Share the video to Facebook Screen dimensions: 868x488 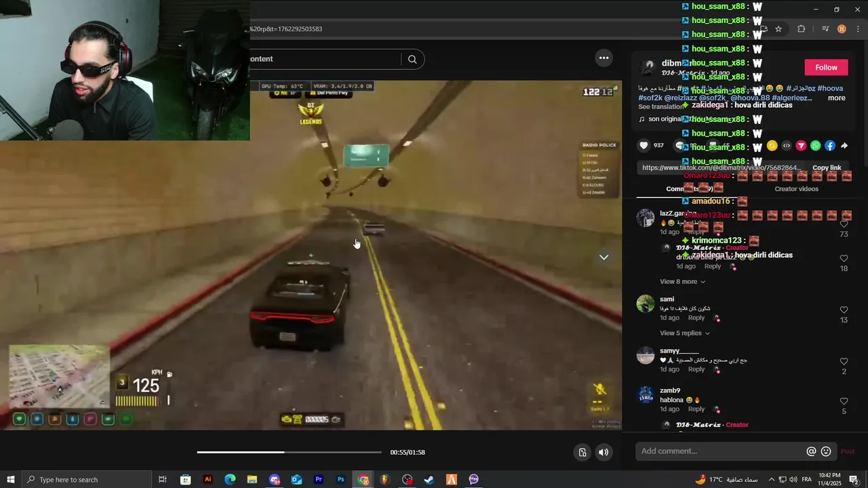point(830,146)
